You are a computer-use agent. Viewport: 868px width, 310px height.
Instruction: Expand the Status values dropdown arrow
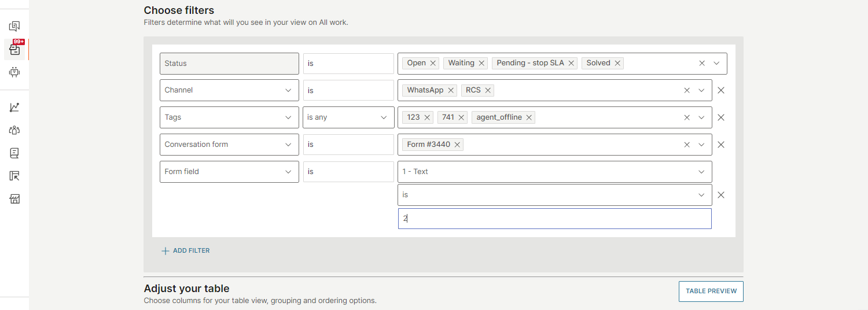(716, 63)
